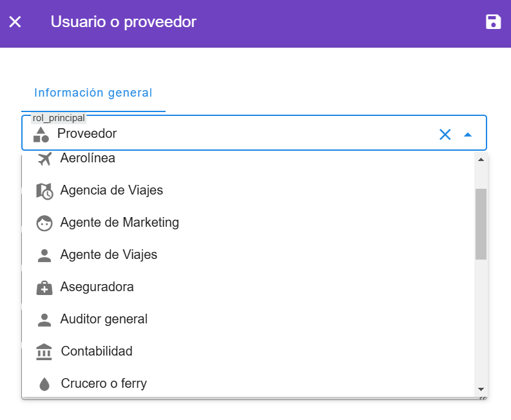511x420 pixels.
Task: Choose the Agente de Marketing option
Action: 119,223
